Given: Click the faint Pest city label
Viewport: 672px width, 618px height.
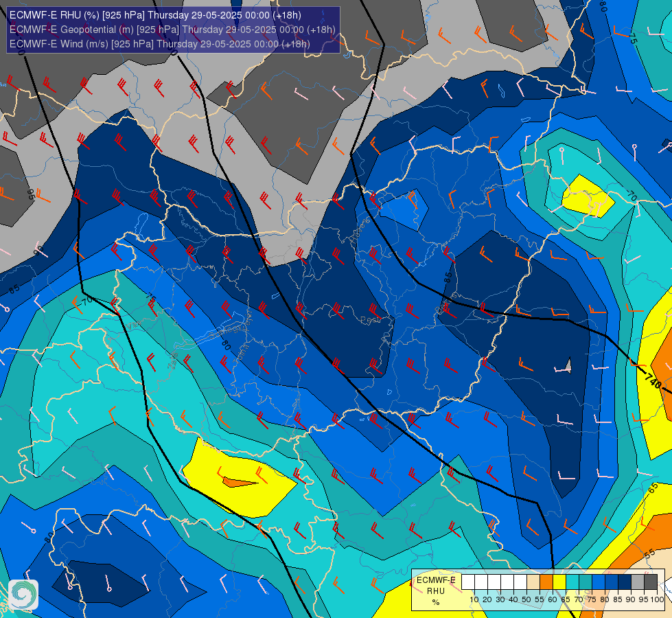Looking at the screenshot, I should 369,320.
